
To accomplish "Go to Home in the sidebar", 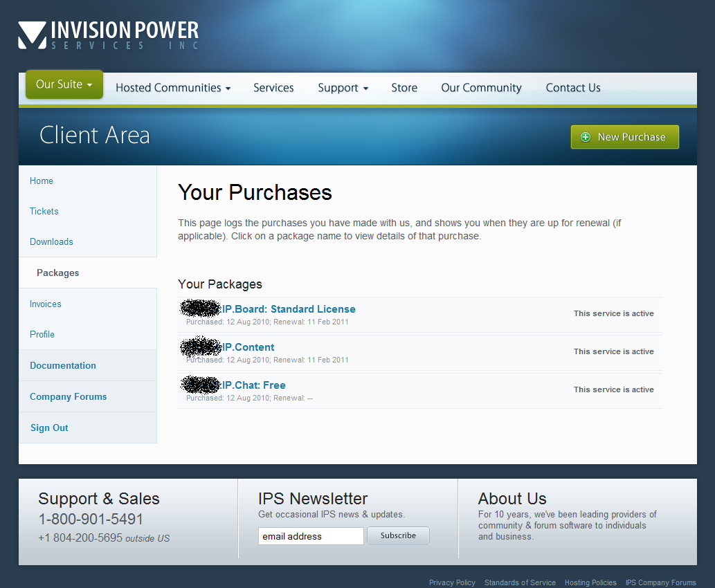I will 42,181.
